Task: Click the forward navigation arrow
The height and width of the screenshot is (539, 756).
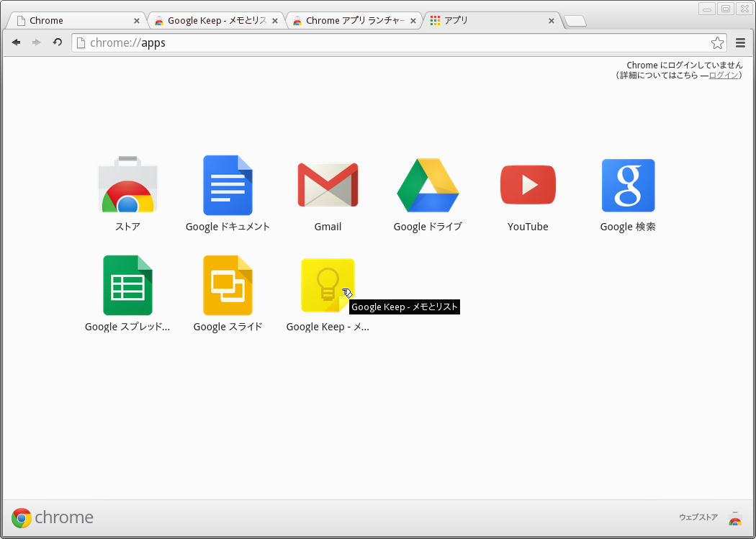Action: (x=36, y=42)
